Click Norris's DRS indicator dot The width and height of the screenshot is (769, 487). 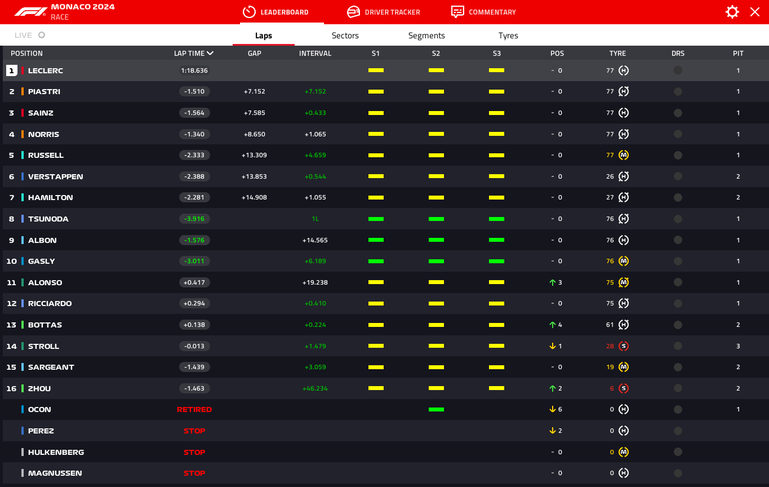click(678, 134)
